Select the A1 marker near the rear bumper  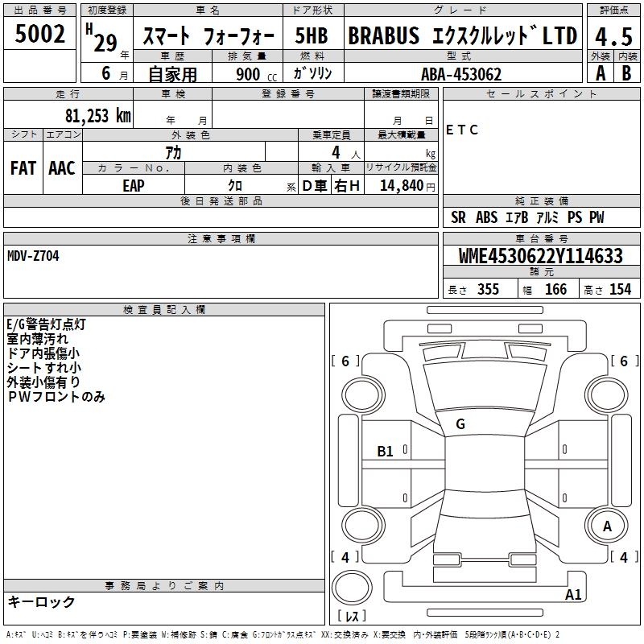(x=573, y=595)
